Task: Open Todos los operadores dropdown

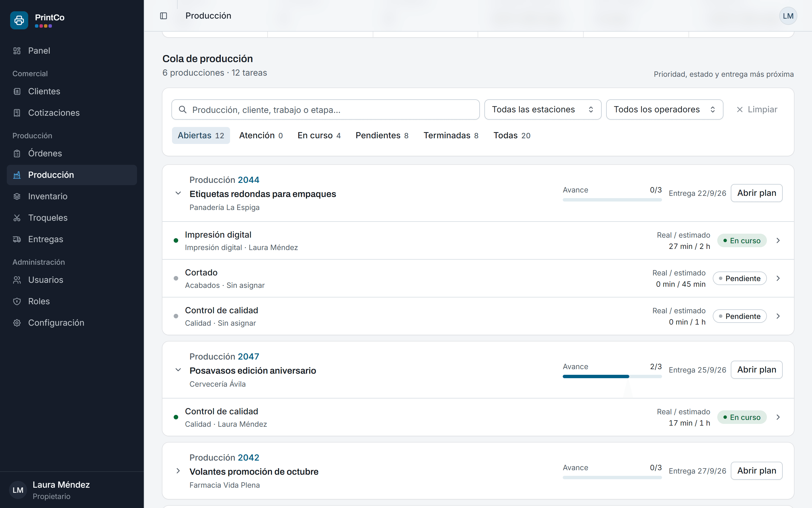Action: click(664, 110)
